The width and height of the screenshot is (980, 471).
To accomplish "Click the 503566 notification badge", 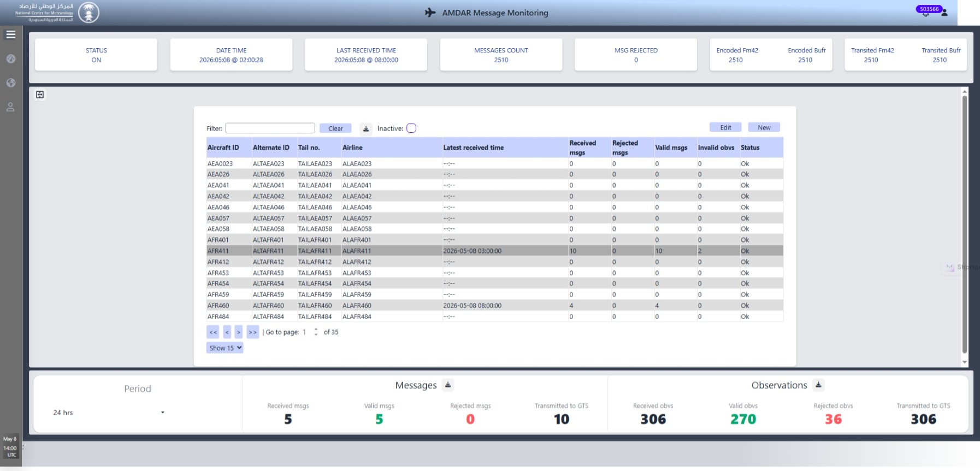I will (929, 9).
